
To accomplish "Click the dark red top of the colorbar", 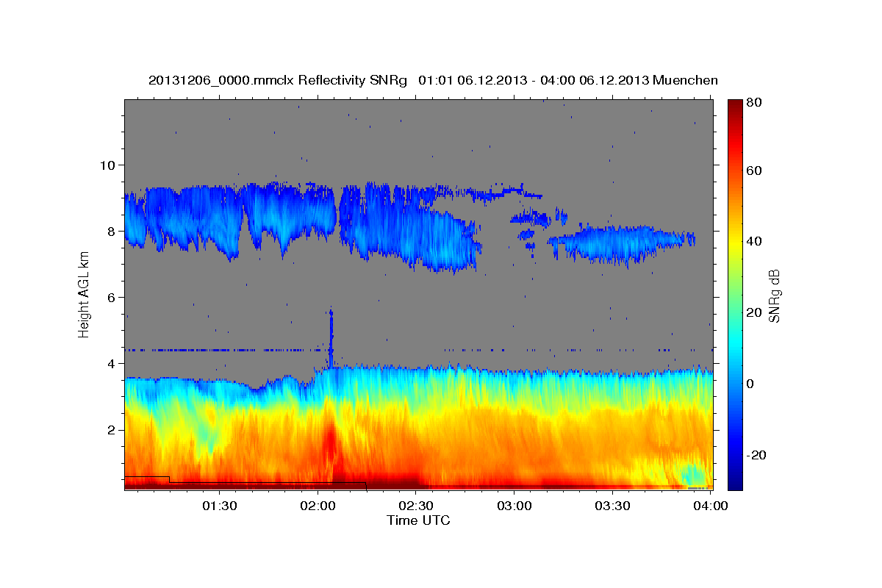I will (735, 107).
